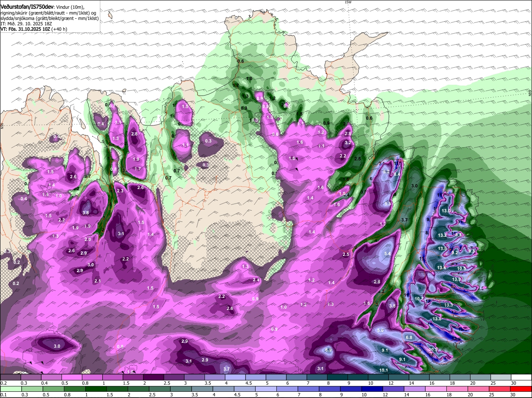Click the 6.8 precipitation value on map
This screenshot has height=398, width=532.
409,338
